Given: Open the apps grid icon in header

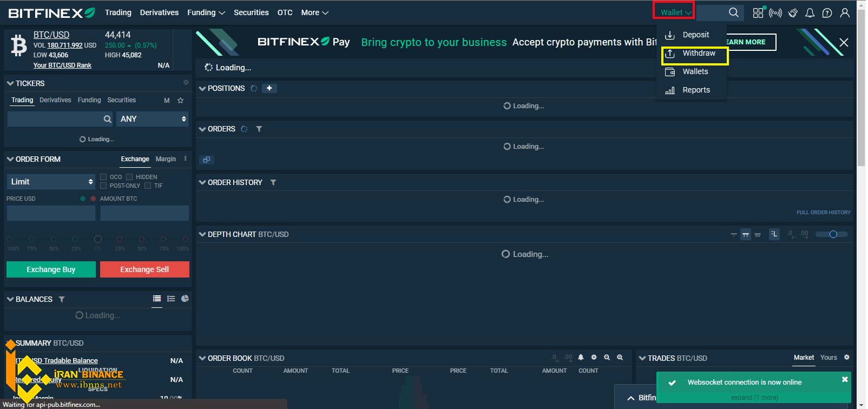Looking at the screenshot, I should coord(758,12).
